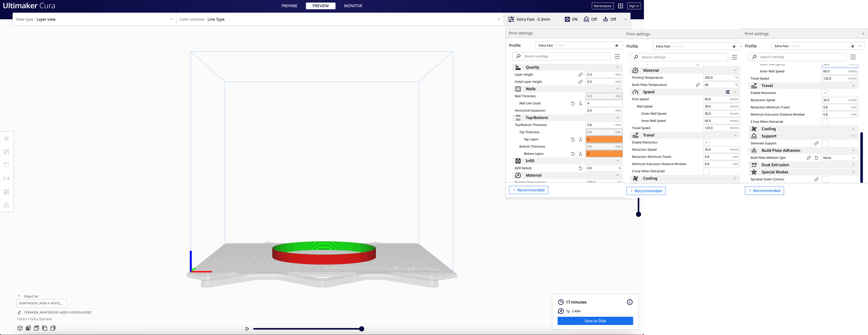This screenshot has height=335, width=868.
Task: Switch to the PREPARE stage tab
Action: tap(289, 6)
